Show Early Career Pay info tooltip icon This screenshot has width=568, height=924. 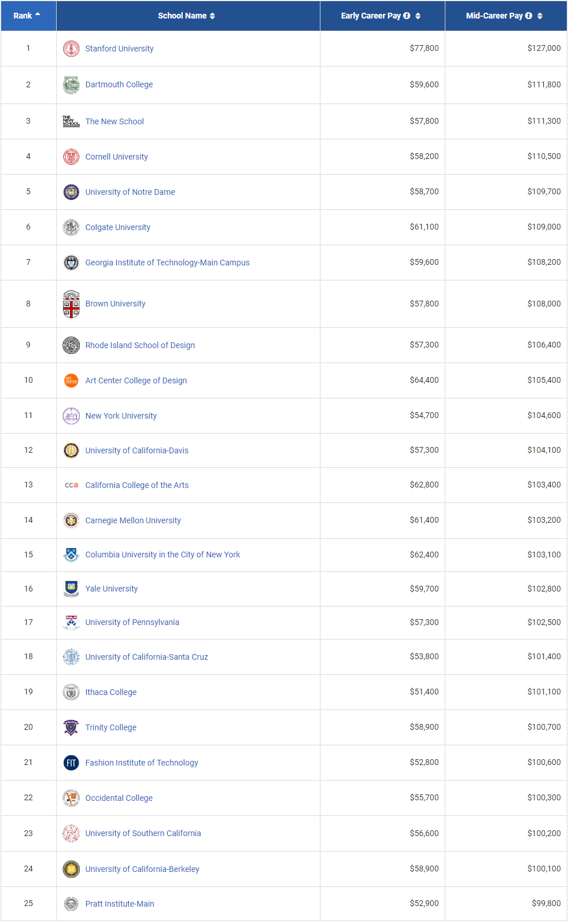[x=407, y=16]
